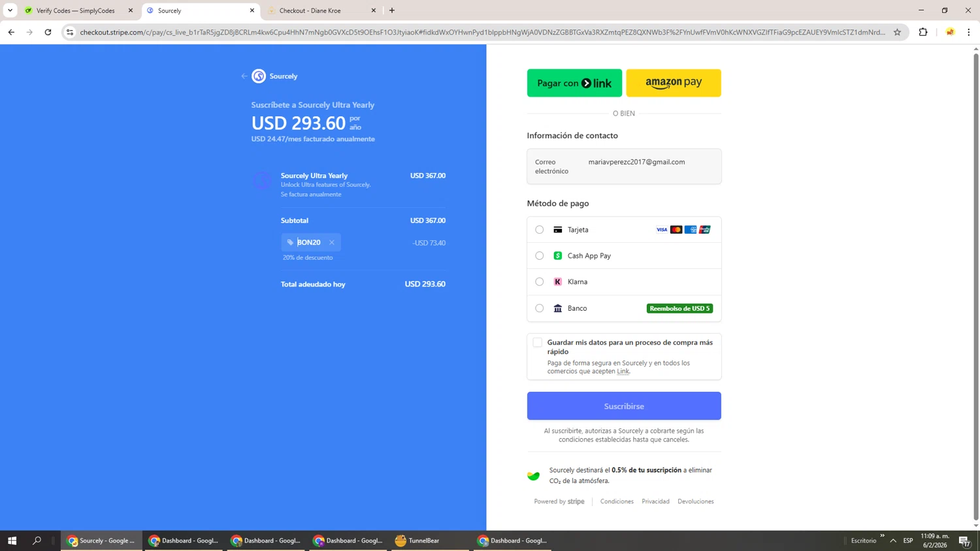Screen dimensions: 980x551
Task: Open the Condiciones link
Action: click(617, 501)
